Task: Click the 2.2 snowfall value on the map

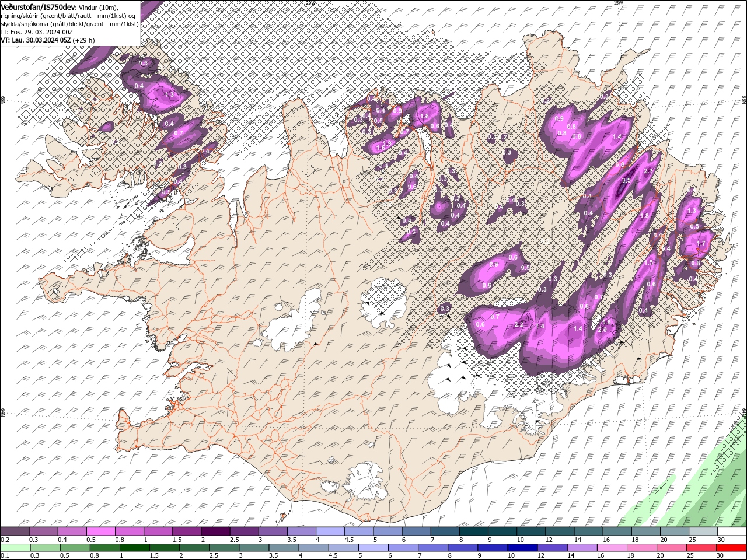Action: (x=519, y=325)
